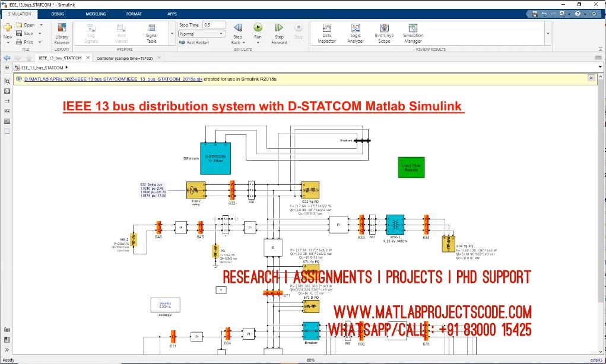Switch to the APPS ribbon tab
The width and height of the screenshot is (606, 364).
172,14
